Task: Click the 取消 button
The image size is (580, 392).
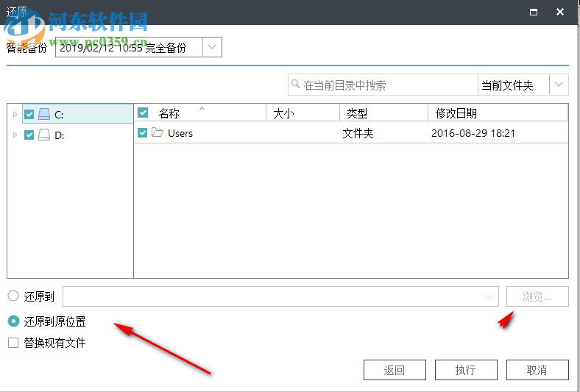Action: click(x=537, y=370)
